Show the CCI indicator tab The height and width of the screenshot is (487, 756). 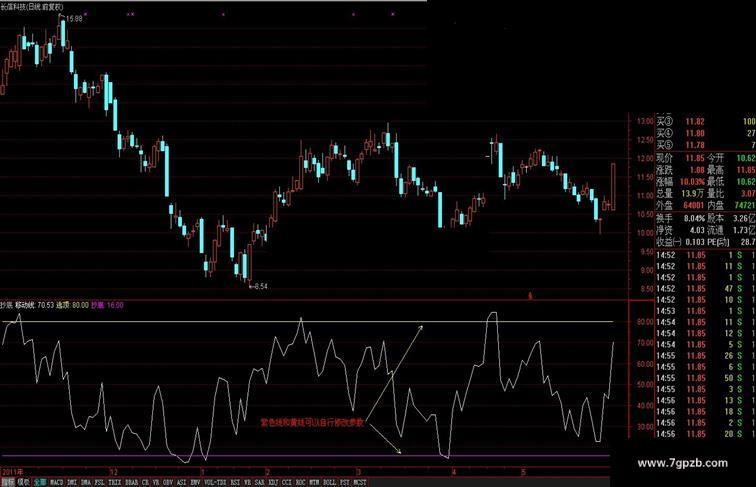(286, 482)
